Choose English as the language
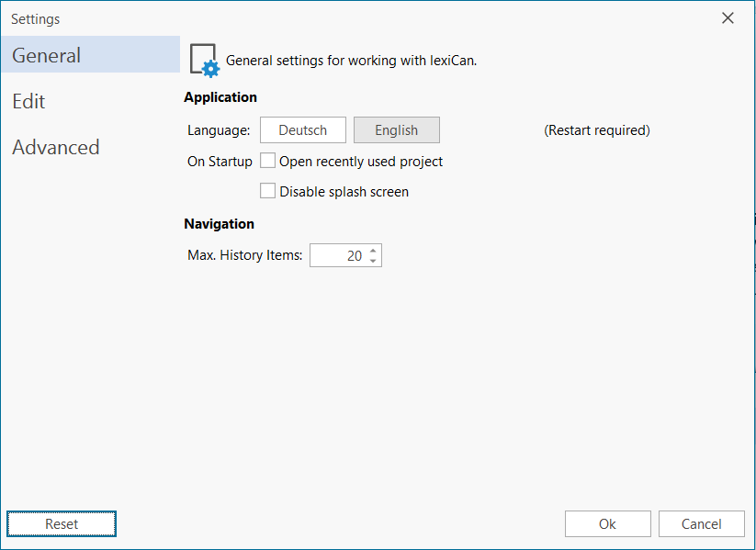This screenshot has height=550, width=756. click(x=397, y=130)
